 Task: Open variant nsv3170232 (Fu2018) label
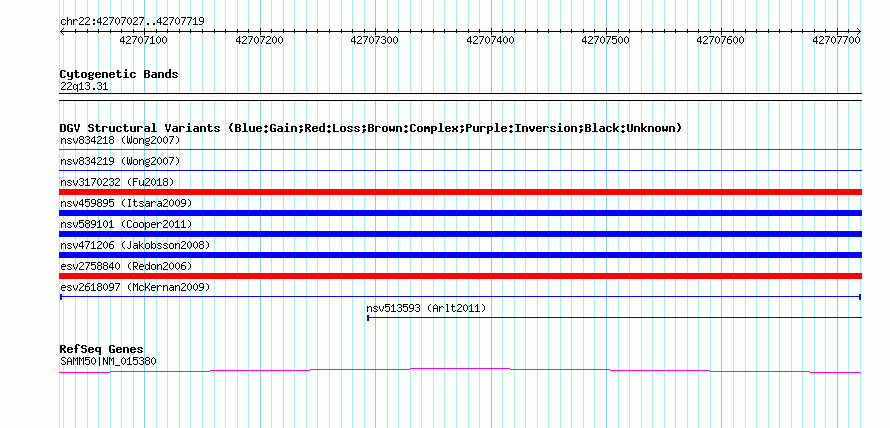[117, 182]
